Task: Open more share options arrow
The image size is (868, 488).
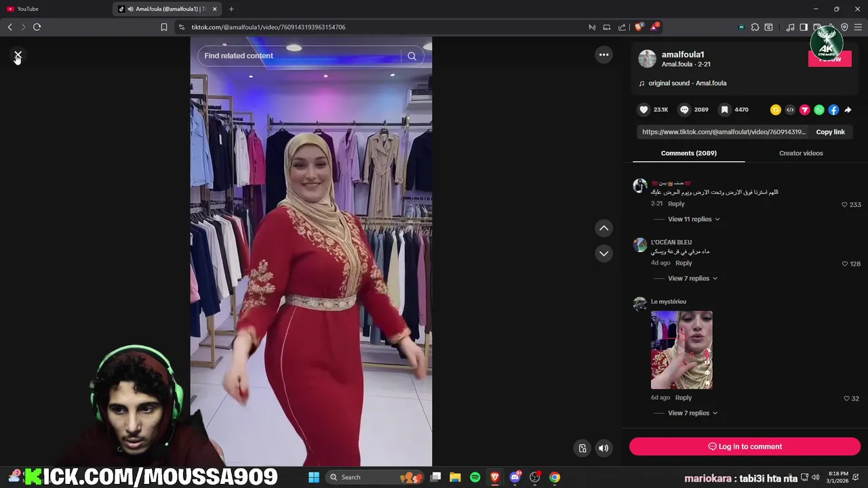Action: click(848, 110)
